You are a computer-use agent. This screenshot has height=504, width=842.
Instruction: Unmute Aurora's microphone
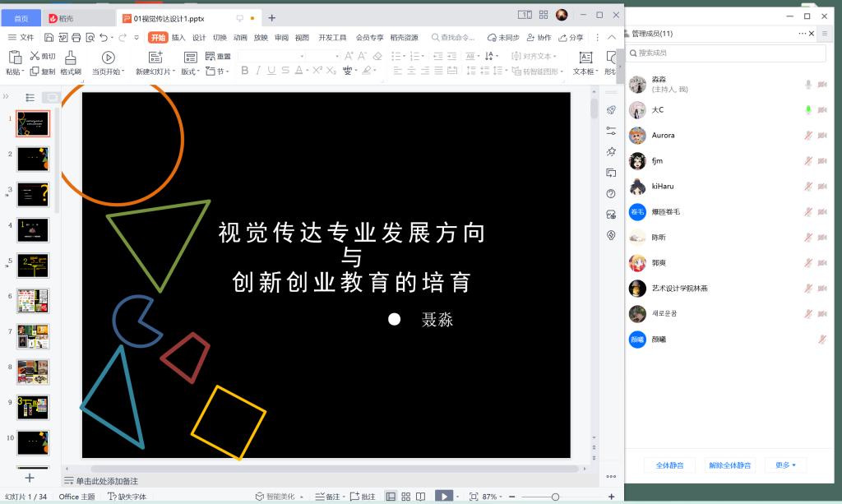[808, 135]
